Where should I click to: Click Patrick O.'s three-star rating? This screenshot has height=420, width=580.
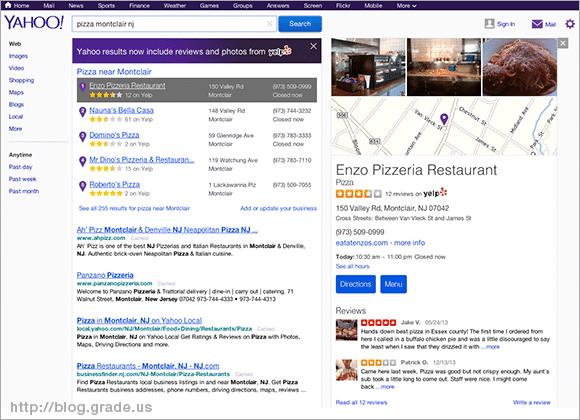[x=378, y=362]
